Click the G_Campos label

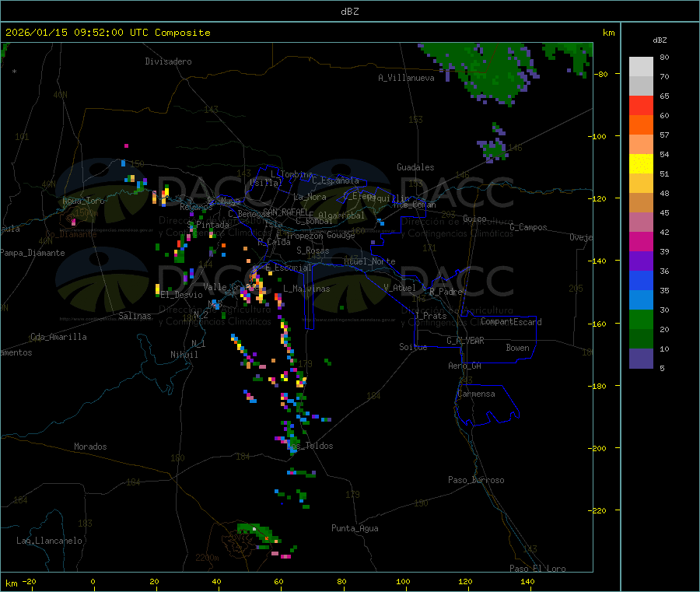[529, 227]
